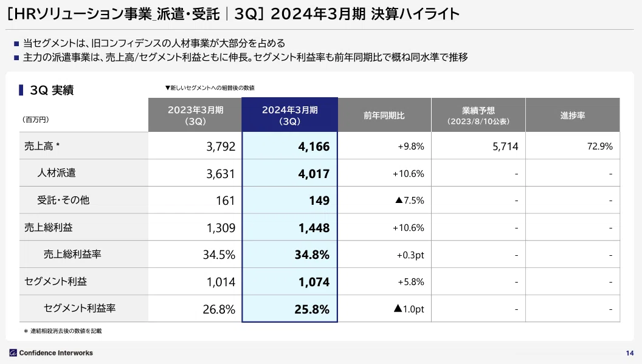642x364 pixels.
Task: Click the 72.9% progress rate cell
Action: [600, 146]
